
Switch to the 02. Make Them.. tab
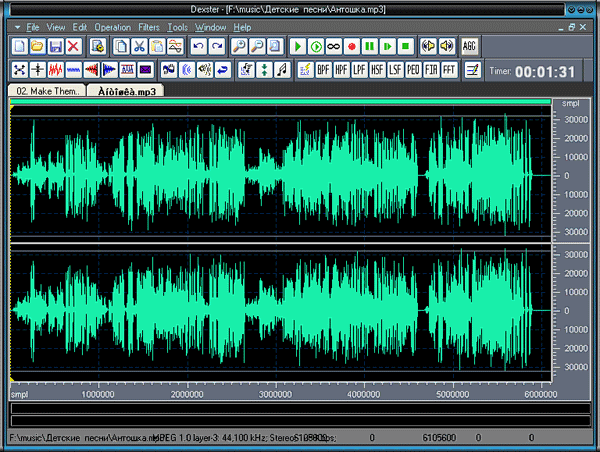click(x=46, y=91)
